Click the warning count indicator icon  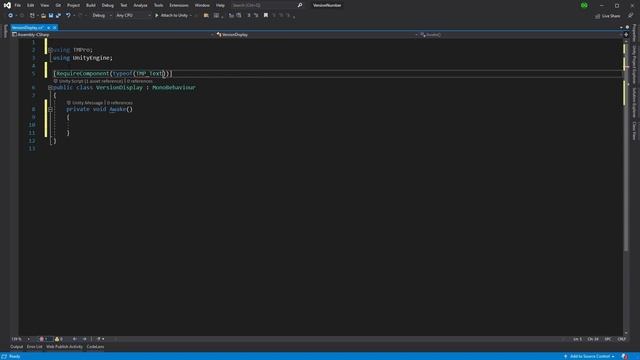(x=57, y=339)
